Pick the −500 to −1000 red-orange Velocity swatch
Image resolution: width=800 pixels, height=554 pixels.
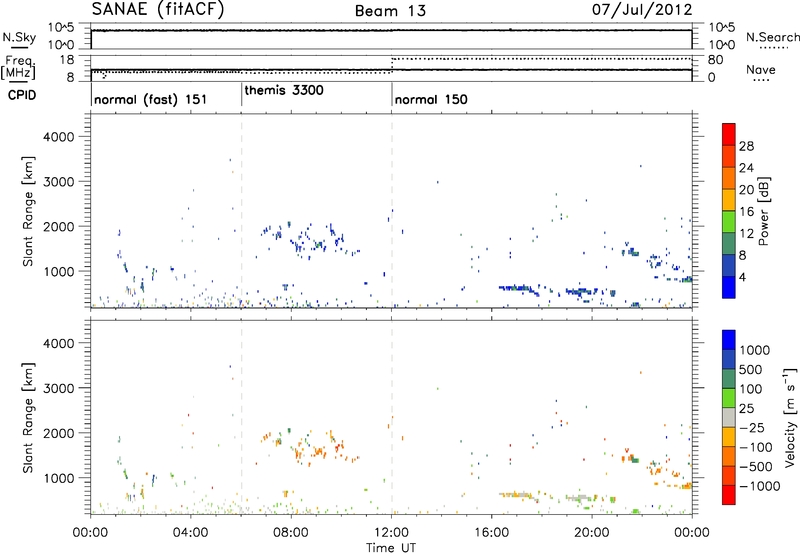[x=729, y=475]
